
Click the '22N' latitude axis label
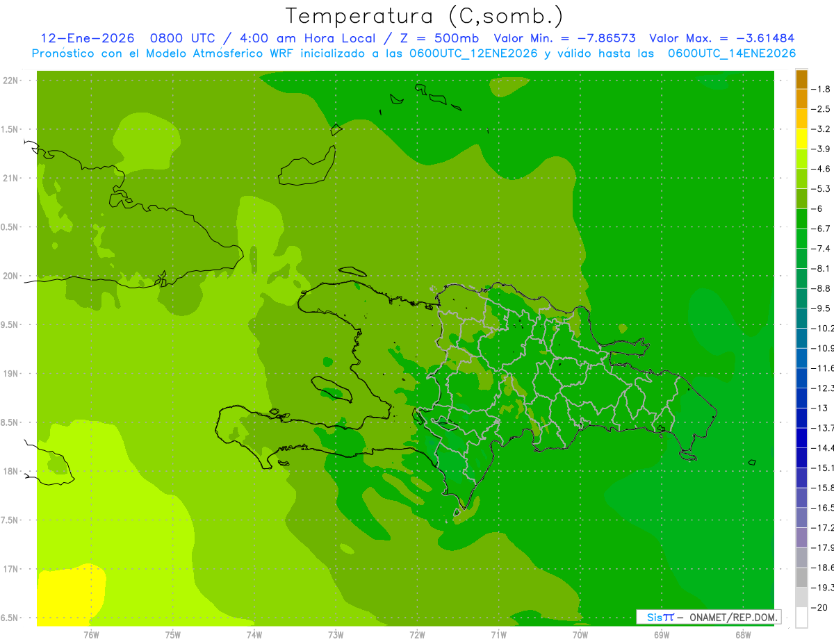click(x=10, y=81)
